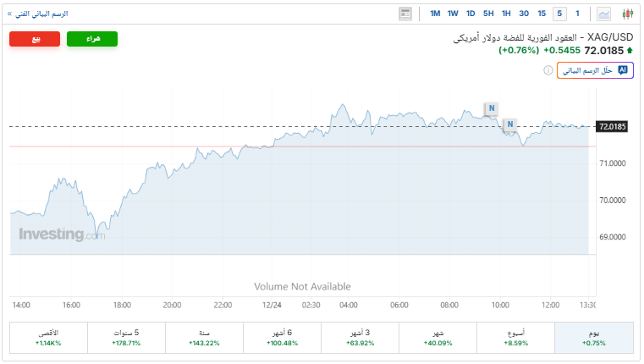Open الرسم البياني الفني technical chart link

point(39,14)
